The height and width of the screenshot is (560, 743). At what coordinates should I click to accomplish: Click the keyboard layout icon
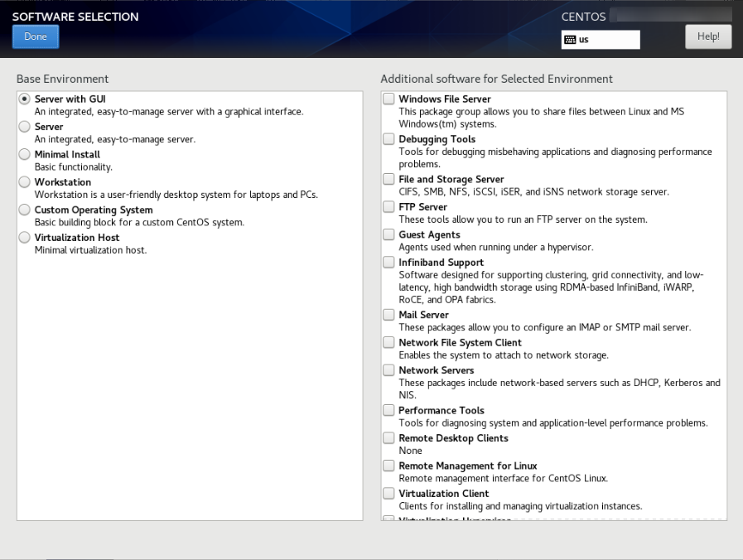(570, 40)
